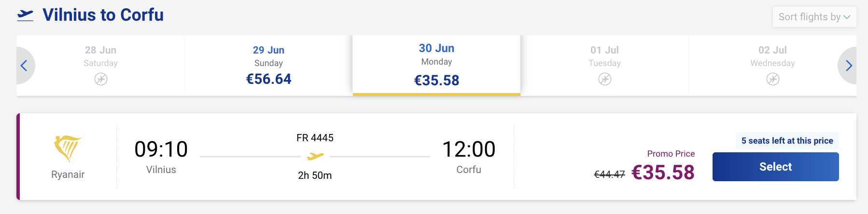Select the 30 Jun Monday date tab

click(436, 66)
